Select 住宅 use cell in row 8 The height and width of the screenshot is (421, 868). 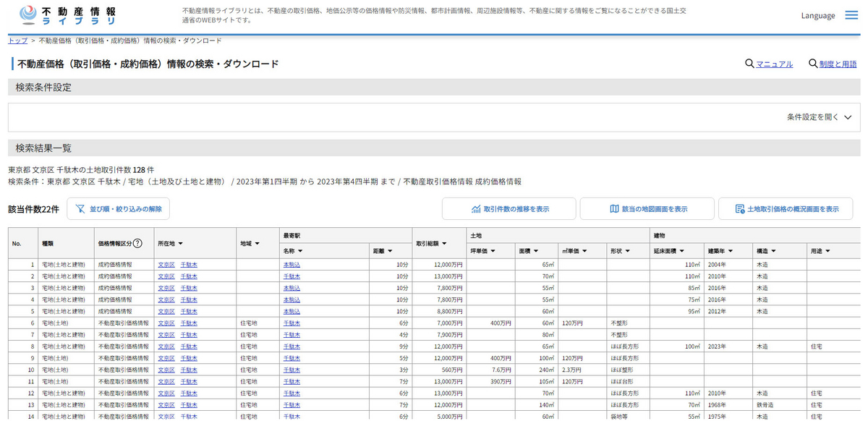click(817, 346)
